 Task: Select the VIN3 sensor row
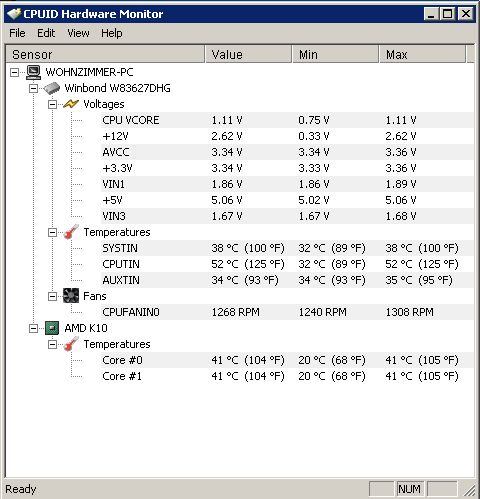[287, 216]
